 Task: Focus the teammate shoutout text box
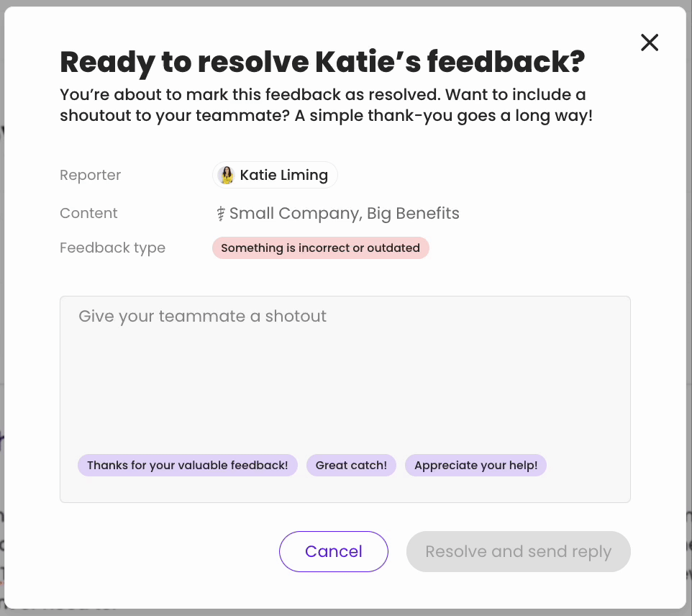345,374
